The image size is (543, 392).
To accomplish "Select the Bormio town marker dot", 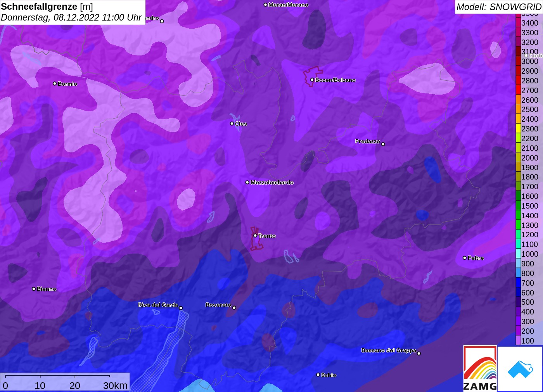I will (x=55, y=83).
